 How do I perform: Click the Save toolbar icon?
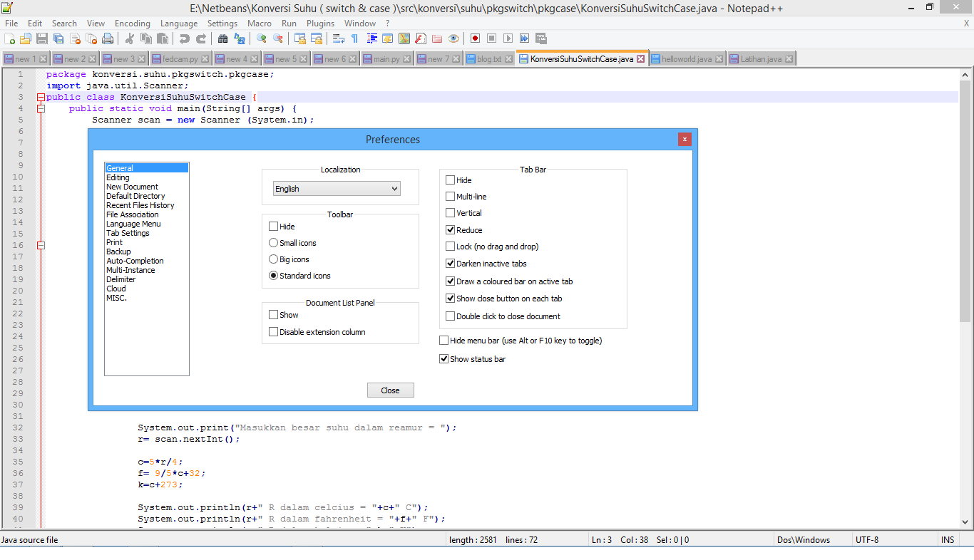pos(42,38)
